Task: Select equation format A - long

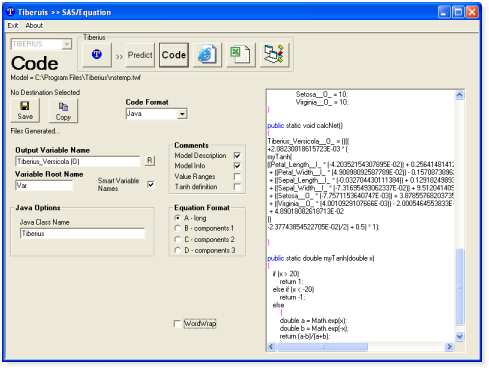Action: coord(178,218)
